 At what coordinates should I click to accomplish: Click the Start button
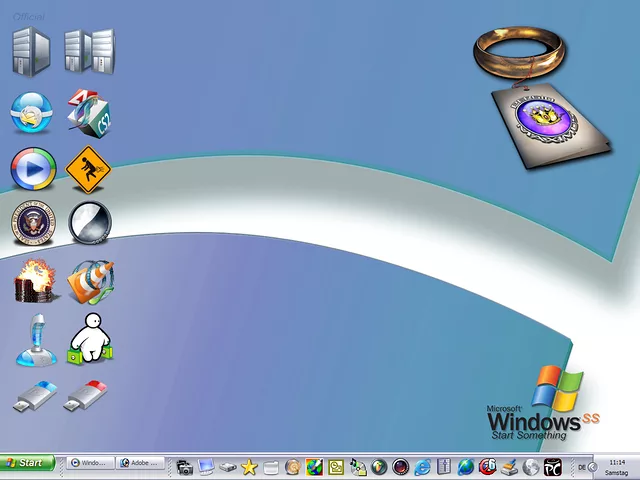point(27,463)
